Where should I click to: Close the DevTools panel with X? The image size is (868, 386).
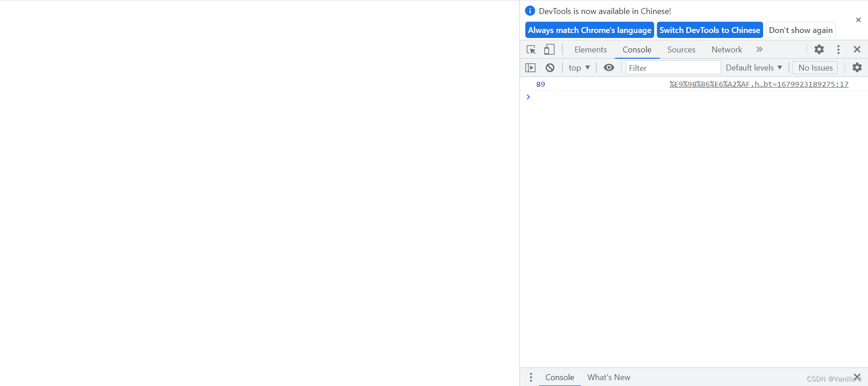coord(857,49)
